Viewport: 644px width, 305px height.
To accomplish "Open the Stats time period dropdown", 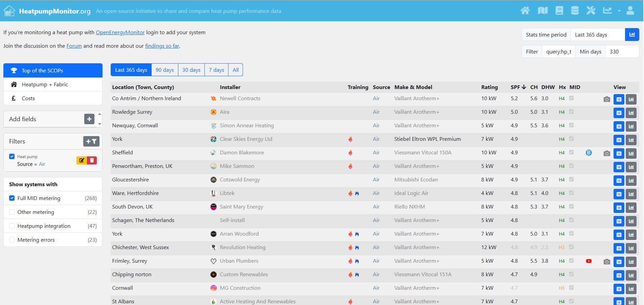I will click(598, 35).
